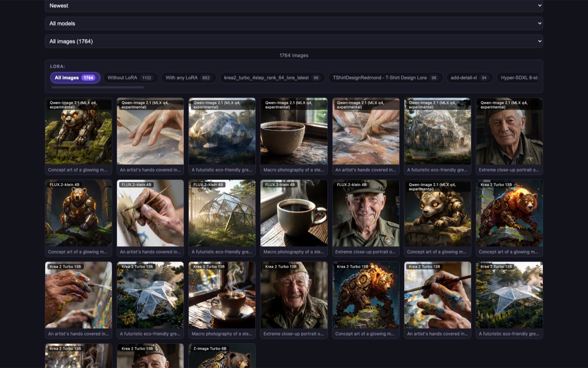The height and width of the screenshot is (368, 588).
Task: Open FLUX.2-klein artist's hand with brush thumbnail
Action: point(150,213)
